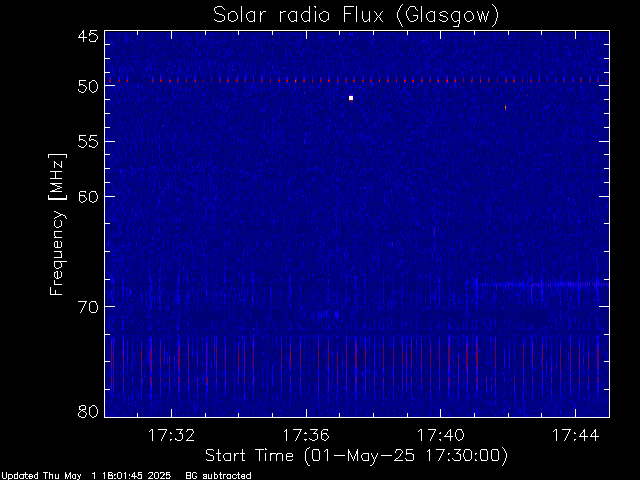Click the 17:44 time label

[x=576, y=435]
